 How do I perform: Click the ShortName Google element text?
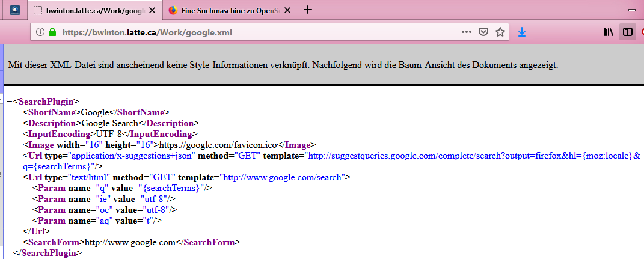pyautogui.click(x=96, y=112)
